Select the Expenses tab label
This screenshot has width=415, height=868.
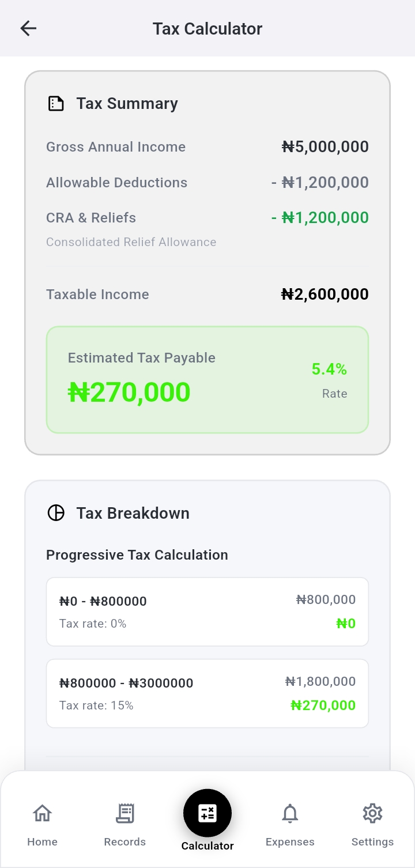pos(290,841)
